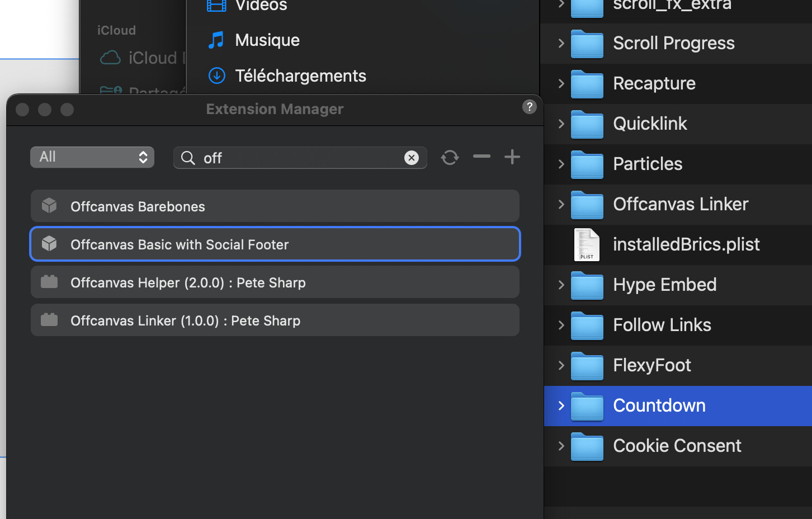
Task: Open Musique in the Finder sidebar
Action: tap(267, 40)
